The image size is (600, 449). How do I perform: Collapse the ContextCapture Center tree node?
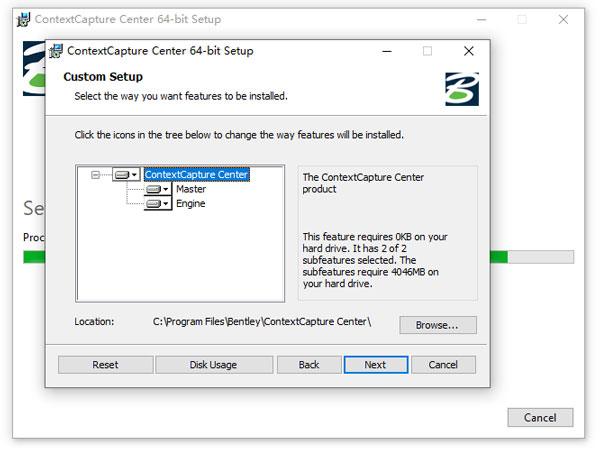[x=96, y=174]
